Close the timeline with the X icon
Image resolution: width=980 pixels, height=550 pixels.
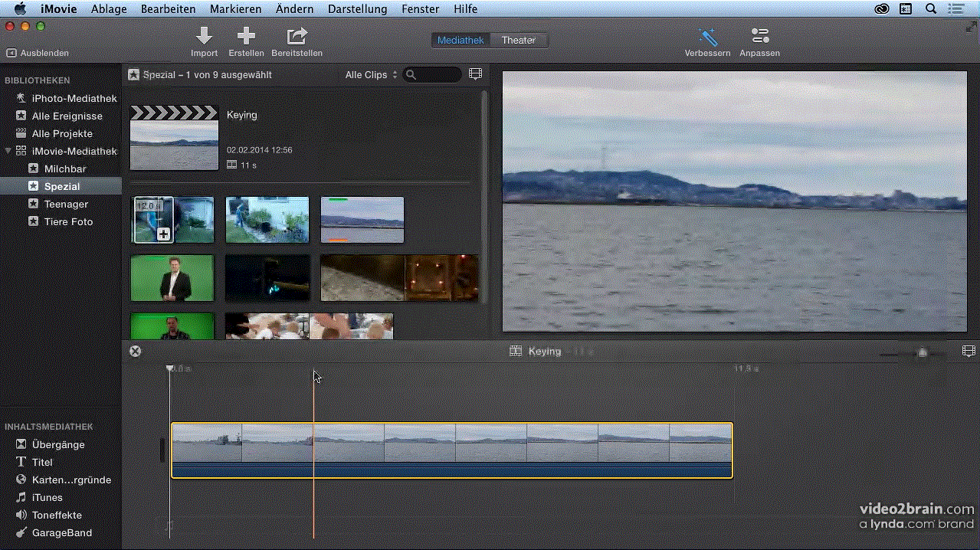[x=136, y=351]
